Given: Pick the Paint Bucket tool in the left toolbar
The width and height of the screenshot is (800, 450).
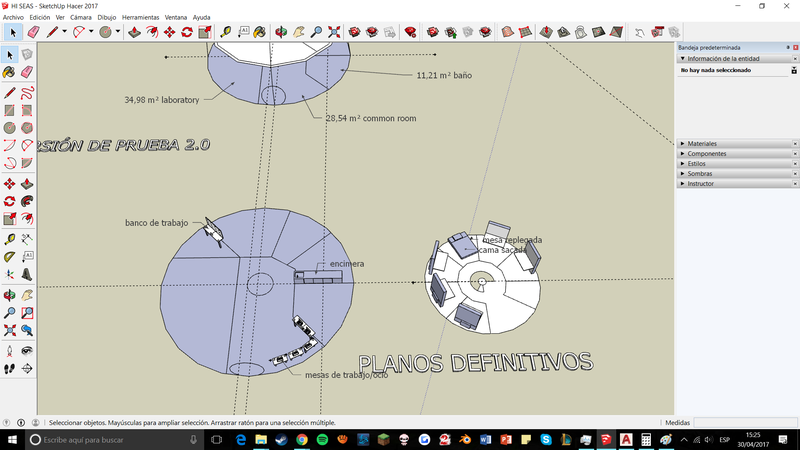Looking at the screenshot, I should click(x=9, y=73).
